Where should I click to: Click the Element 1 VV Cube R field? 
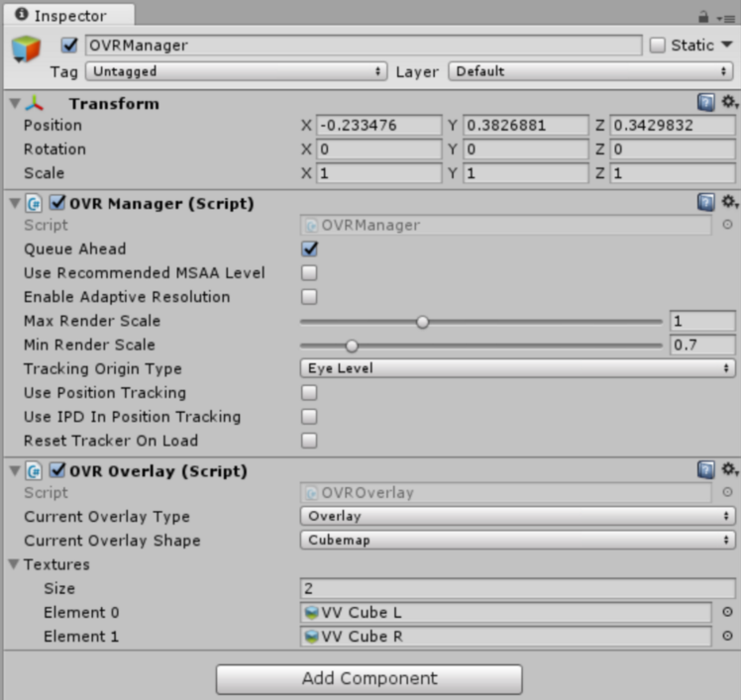pyautogui.click(x=506, y=637)
